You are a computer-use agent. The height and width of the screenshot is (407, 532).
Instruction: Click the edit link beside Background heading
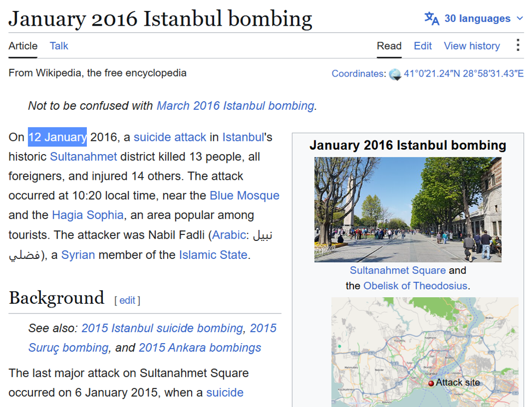[127, 300]
